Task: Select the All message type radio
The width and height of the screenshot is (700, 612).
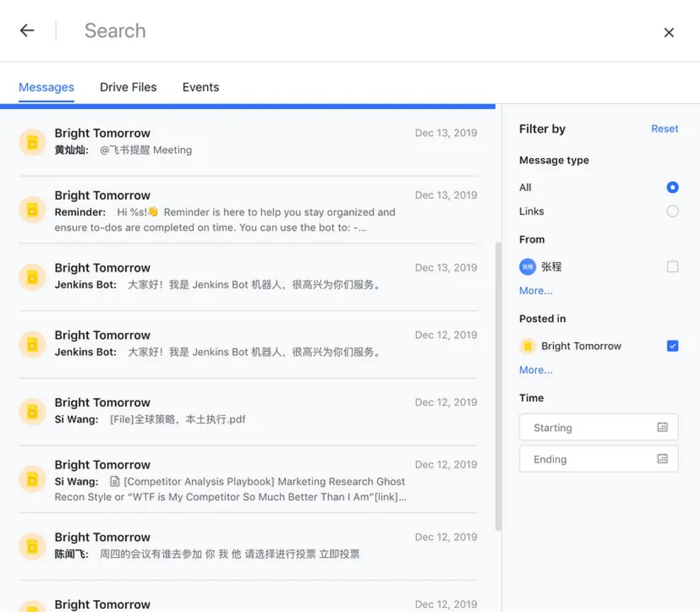Action: (672, 187)
